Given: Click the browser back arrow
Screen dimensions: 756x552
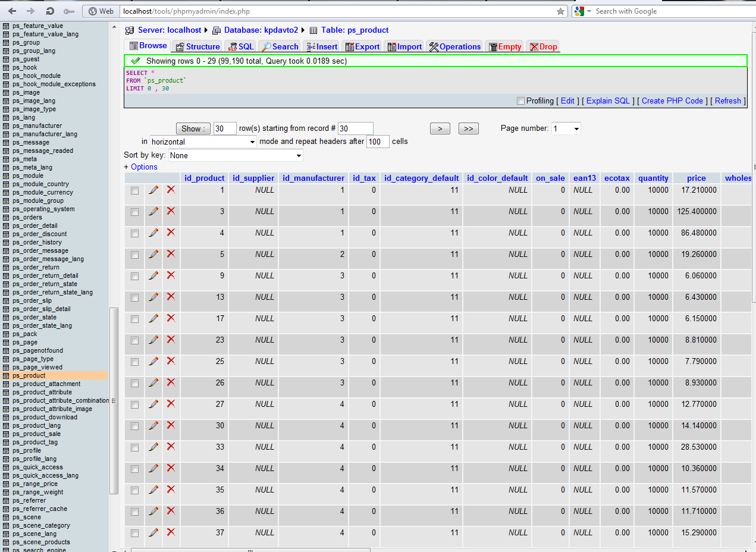Looking at the screenshot, I should tap(12, 11).
